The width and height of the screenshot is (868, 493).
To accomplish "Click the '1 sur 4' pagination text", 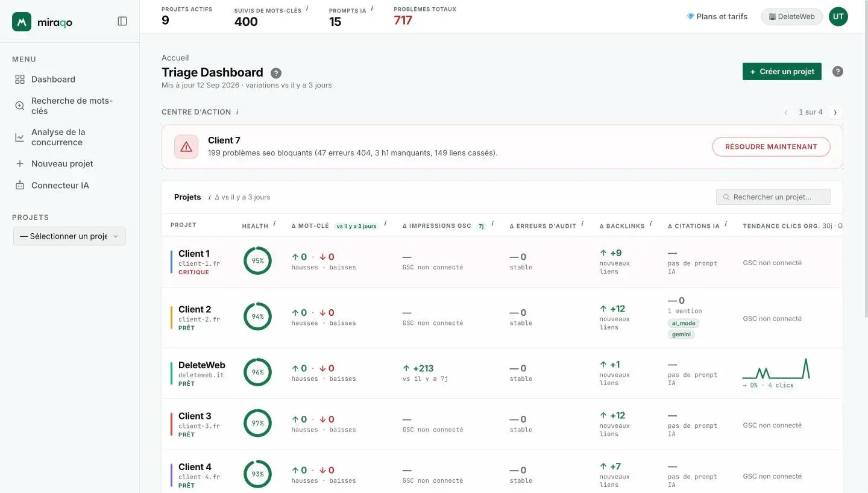I will coord(811,112).
